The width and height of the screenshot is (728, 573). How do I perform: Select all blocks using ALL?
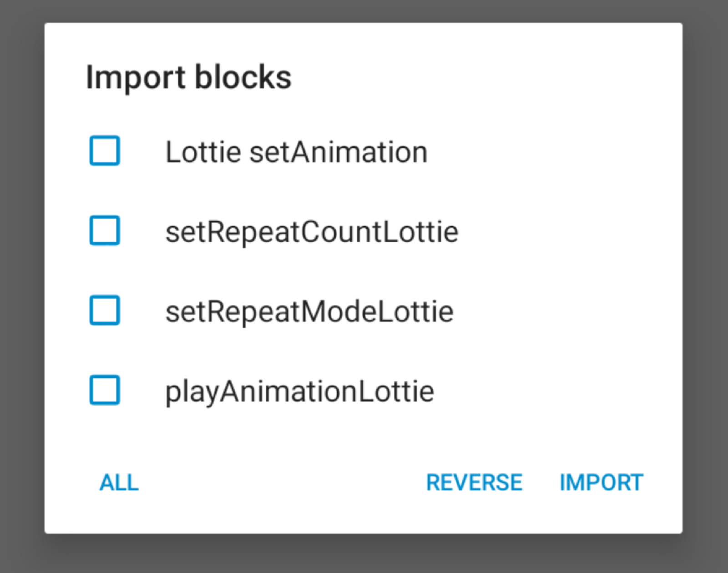click(x=119, y=483)
